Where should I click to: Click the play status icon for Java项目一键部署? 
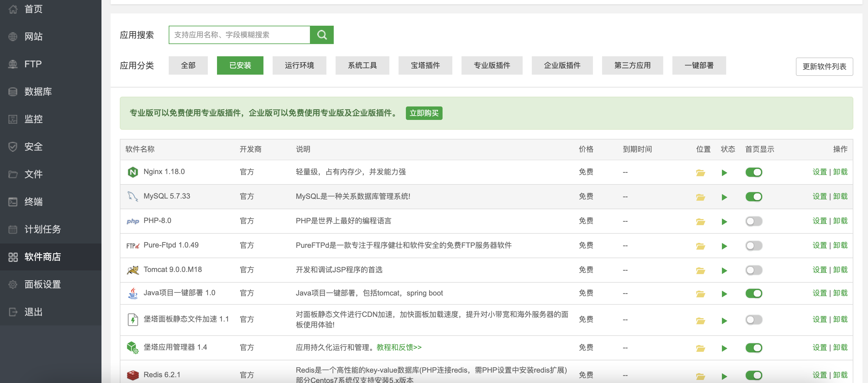[x=724, y=294]
